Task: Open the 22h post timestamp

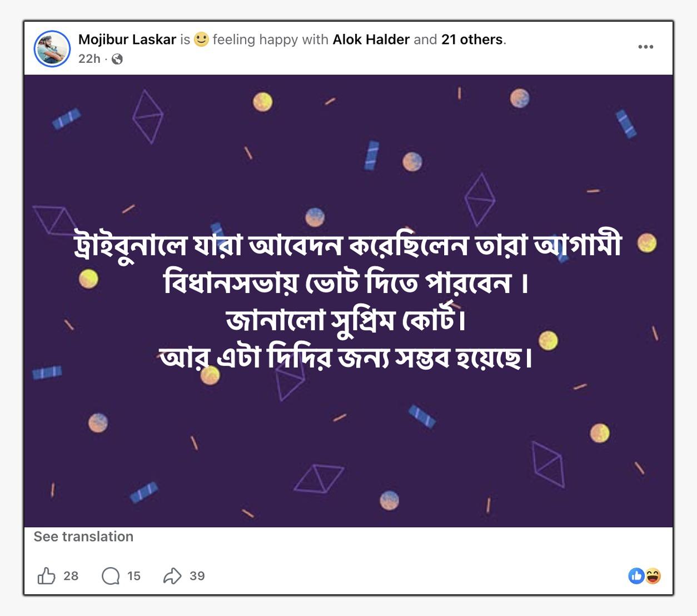Action: pos(89,59)
